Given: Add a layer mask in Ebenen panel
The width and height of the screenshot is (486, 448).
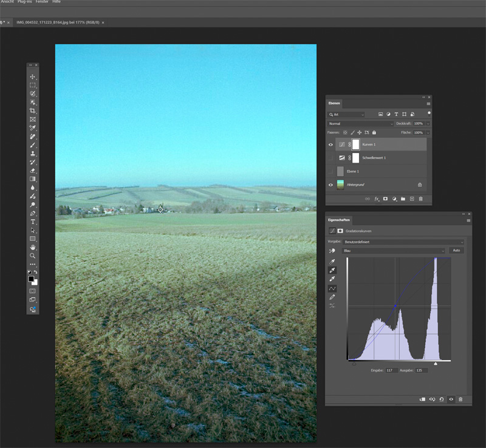Looking at the screenshot, I should pos(385,199).
